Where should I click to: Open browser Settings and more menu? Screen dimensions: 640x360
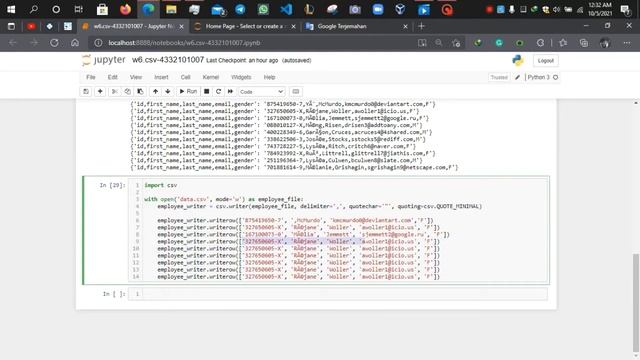tap(627, 43)
